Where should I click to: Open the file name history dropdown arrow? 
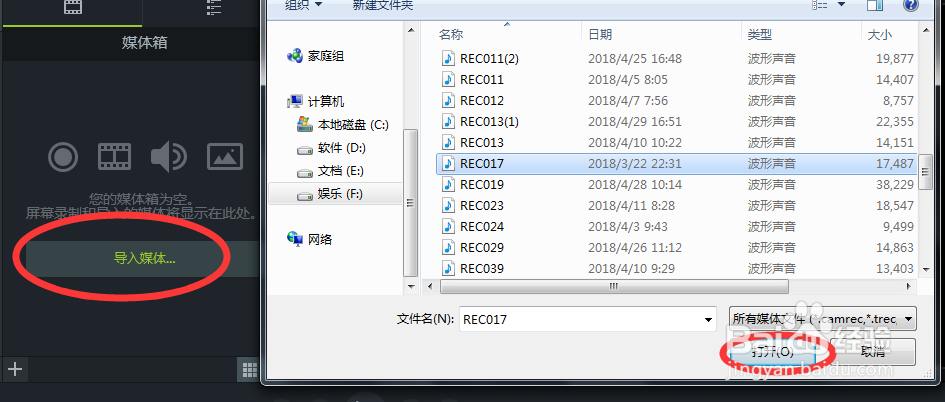point(709,319)
